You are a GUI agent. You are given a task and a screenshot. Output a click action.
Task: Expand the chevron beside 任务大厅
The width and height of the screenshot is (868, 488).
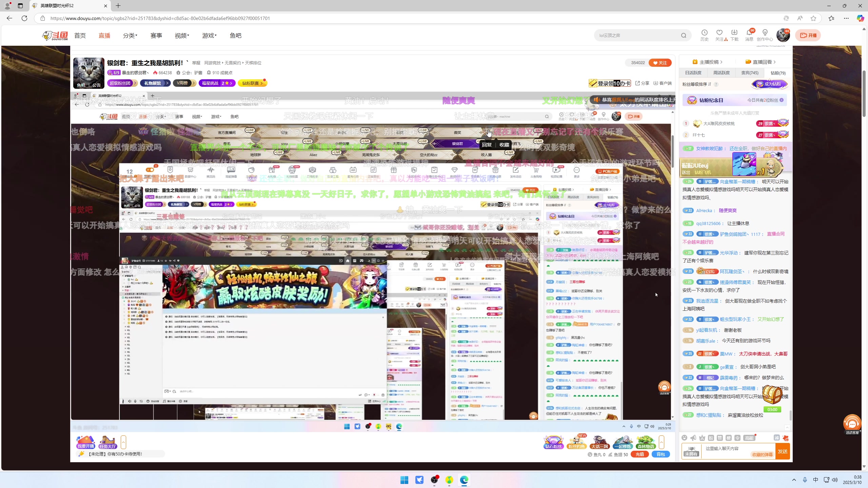tap(123, 442)
